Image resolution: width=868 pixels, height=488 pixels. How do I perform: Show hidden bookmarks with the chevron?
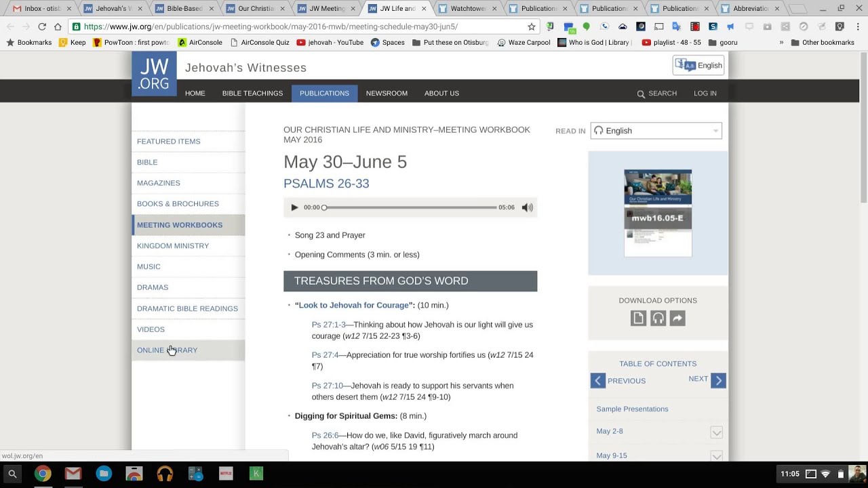781,42
